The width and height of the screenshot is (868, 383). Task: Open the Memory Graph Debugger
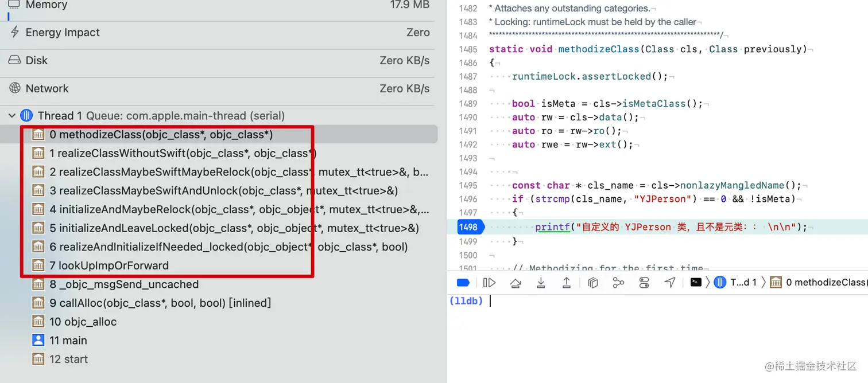(x=619, y=282)
